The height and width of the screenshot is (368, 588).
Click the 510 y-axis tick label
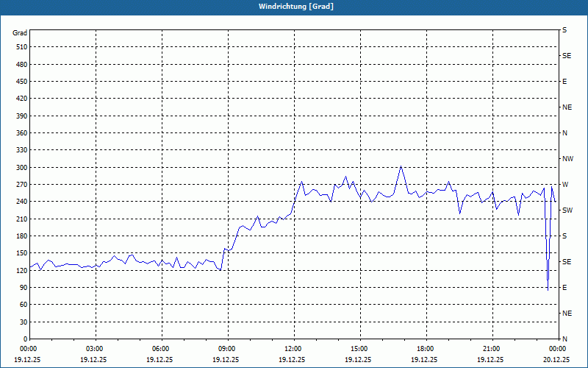point(22,47)
